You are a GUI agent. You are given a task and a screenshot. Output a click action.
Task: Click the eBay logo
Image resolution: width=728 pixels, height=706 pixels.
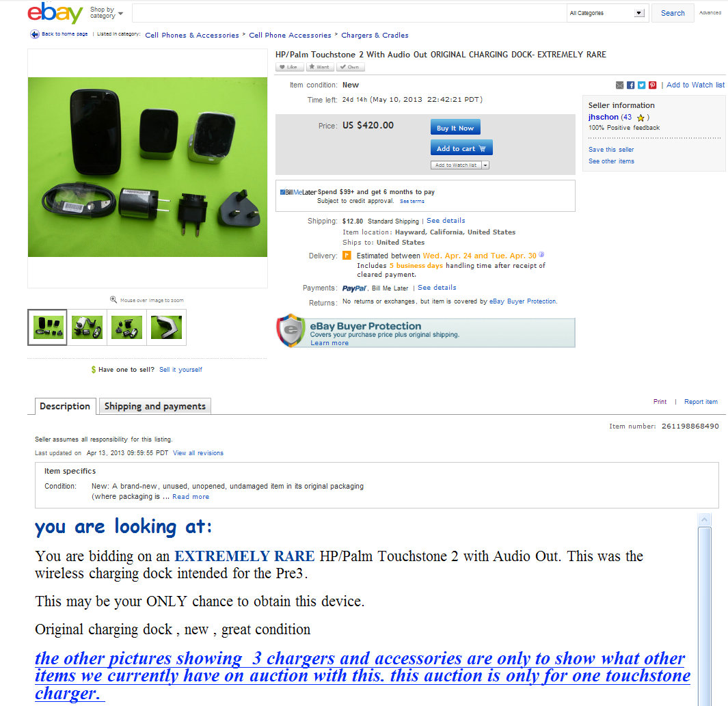tap(55, 12)
